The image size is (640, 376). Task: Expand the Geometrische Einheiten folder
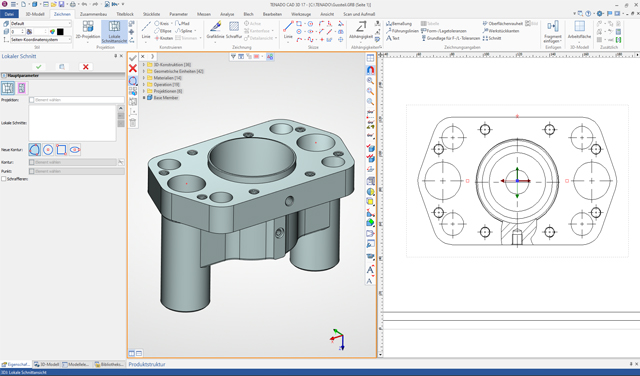144,71
